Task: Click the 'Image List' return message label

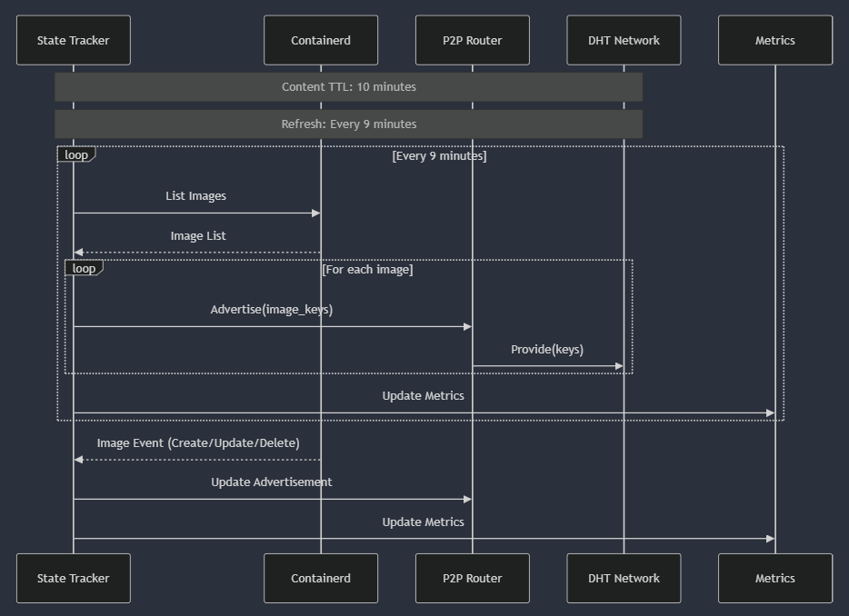Action: tap(197, 236)
